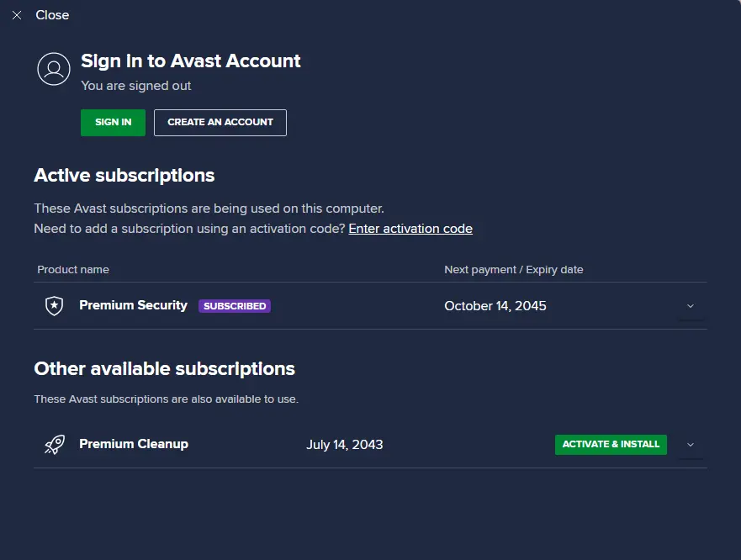Click the October 14, 2045 expiry date

[495, 306]
